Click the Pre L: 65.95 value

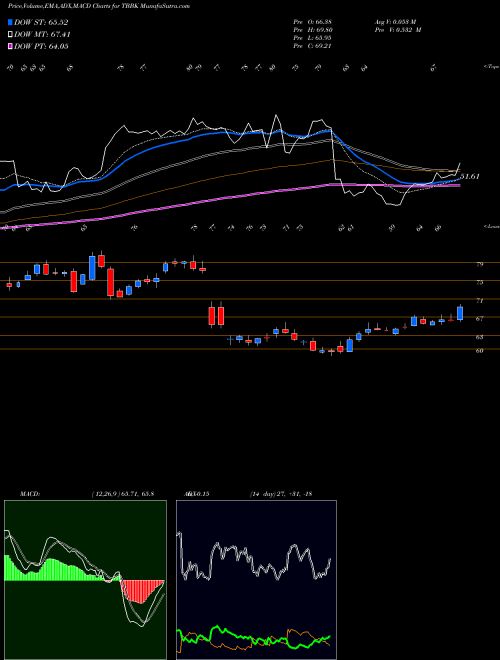[312, 38]
